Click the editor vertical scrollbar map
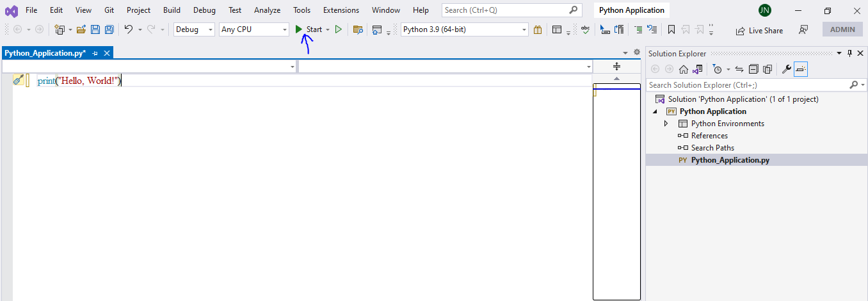This screenshot has height=301, width=868. pyautogui.click(x=616, y=191)
